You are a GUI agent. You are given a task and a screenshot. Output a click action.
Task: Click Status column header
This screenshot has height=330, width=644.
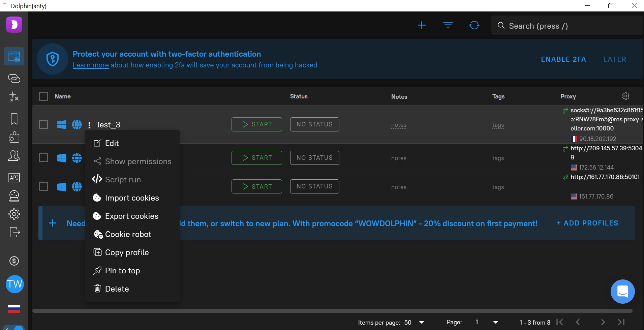pyautogui.click(x=299, y=96)
